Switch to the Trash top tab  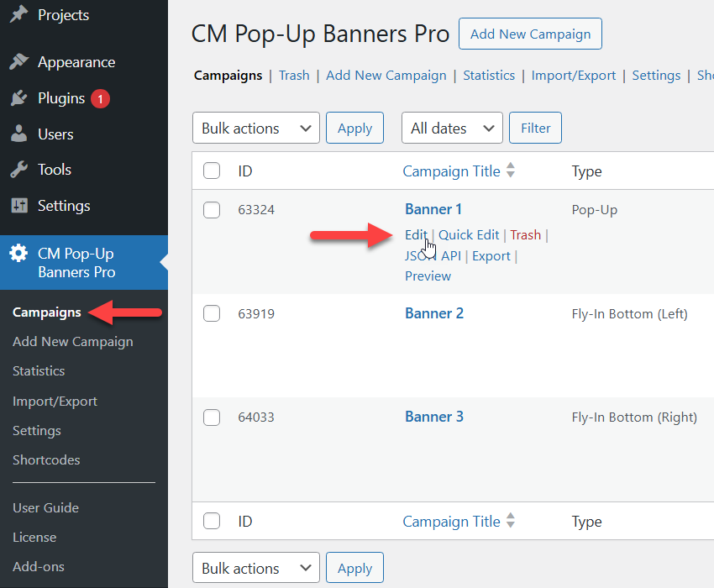[x=294, y=75]
